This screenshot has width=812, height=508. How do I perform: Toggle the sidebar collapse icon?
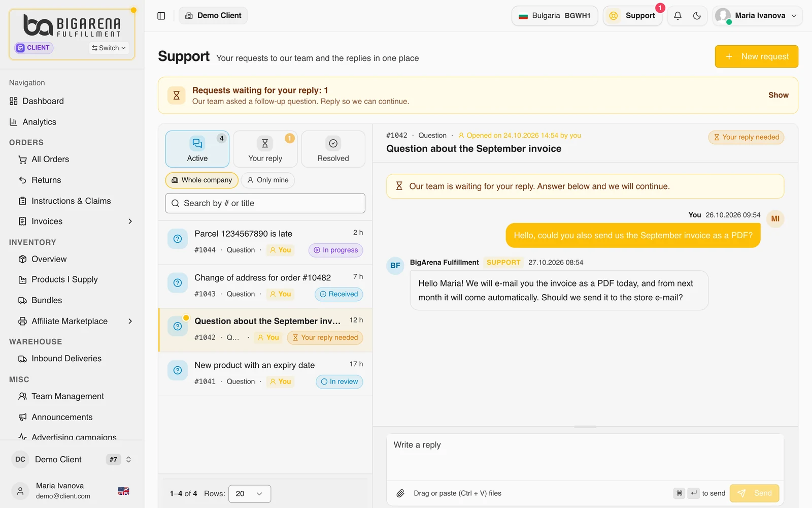coord(161,16)
